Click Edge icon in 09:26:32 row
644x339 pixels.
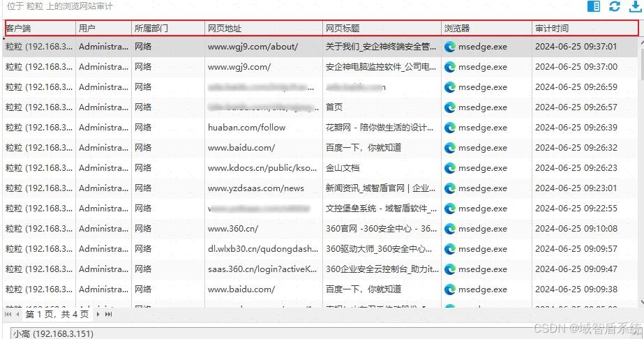pyautogui.click(x=450, y=148)
